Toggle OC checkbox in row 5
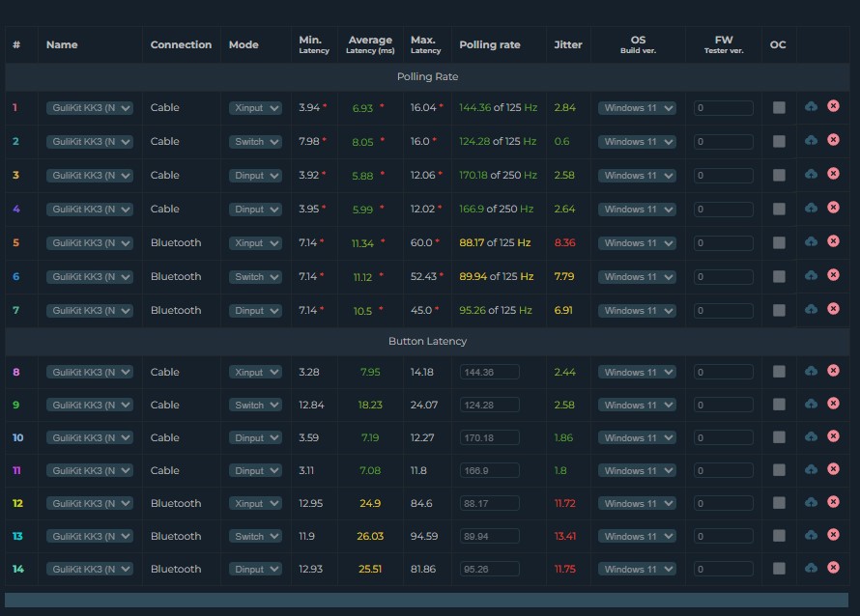 tap(779, 242)
